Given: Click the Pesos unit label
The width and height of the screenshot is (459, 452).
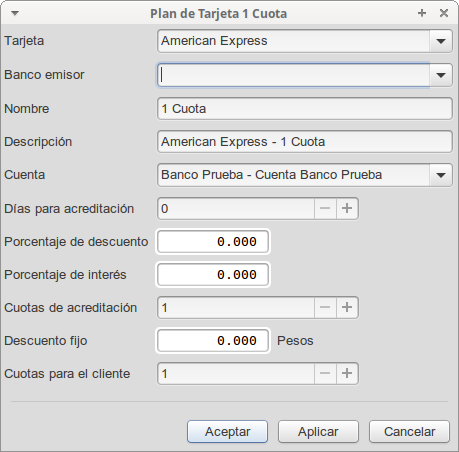Looking at the screenshot, I should [295, 341].
